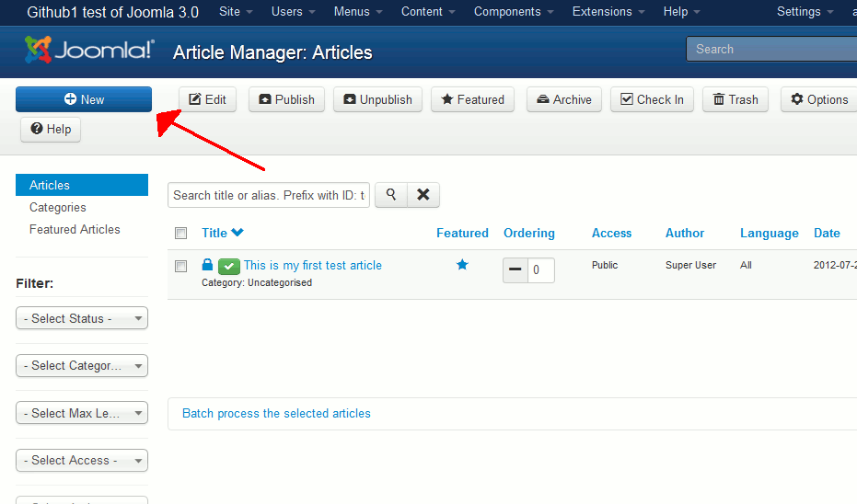Click 'Category: Uncategorised' text

point(257,282)
